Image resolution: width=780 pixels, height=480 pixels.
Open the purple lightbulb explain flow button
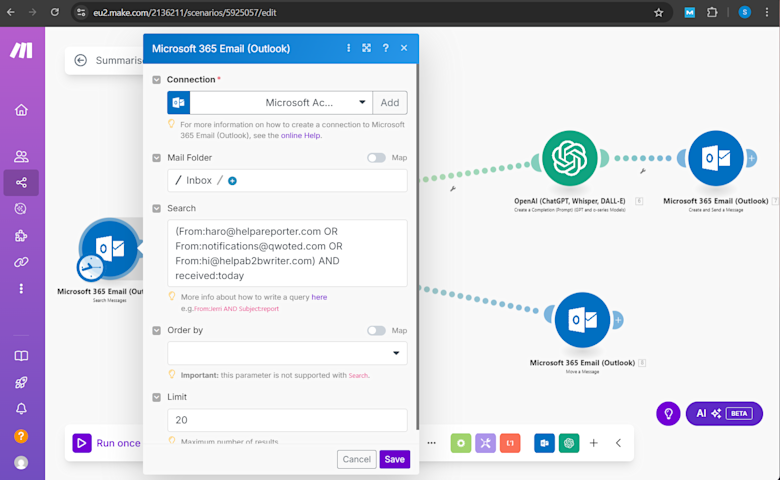point(668,413)
